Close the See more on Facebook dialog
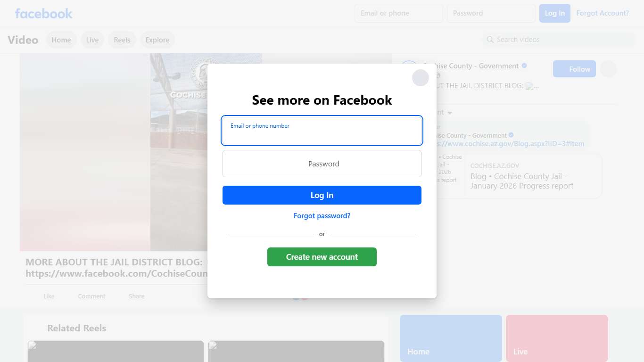 coord(420,78)
